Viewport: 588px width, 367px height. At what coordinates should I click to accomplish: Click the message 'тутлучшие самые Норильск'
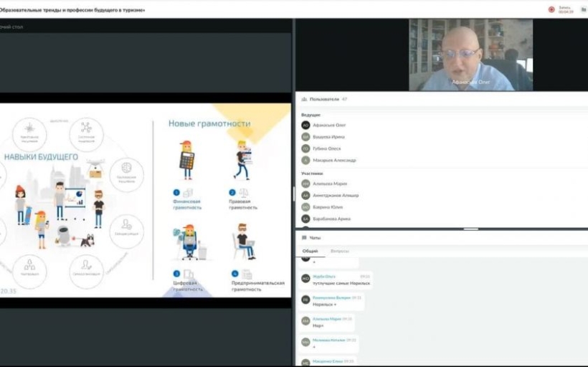341,283
